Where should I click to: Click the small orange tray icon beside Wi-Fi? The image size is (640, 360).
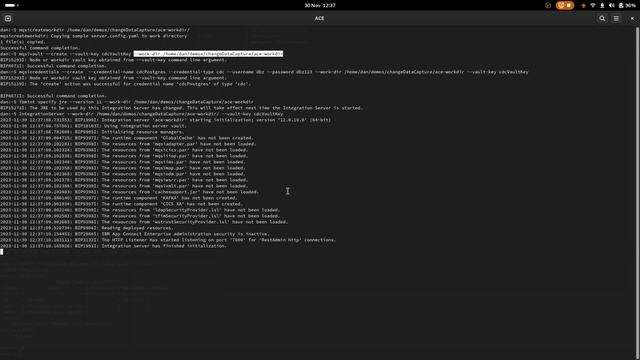click(583, 5)
